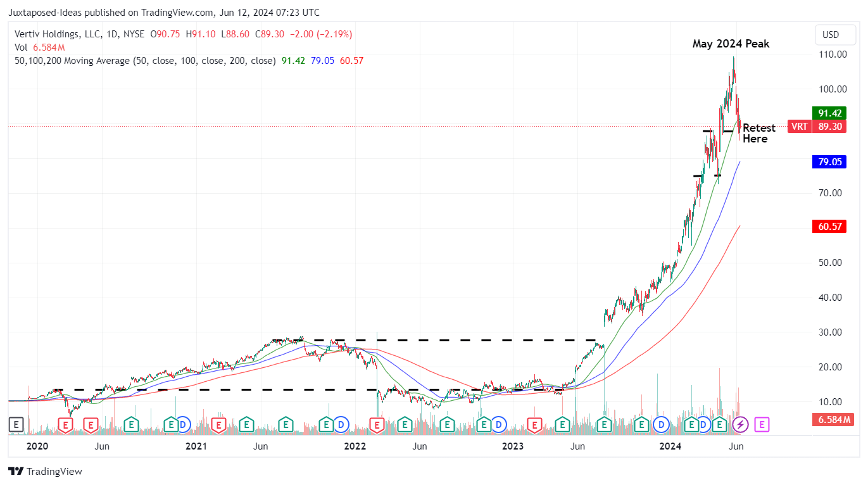
Task: Select the magenta upcoming earnings E icon
Action: coord(760,425)
